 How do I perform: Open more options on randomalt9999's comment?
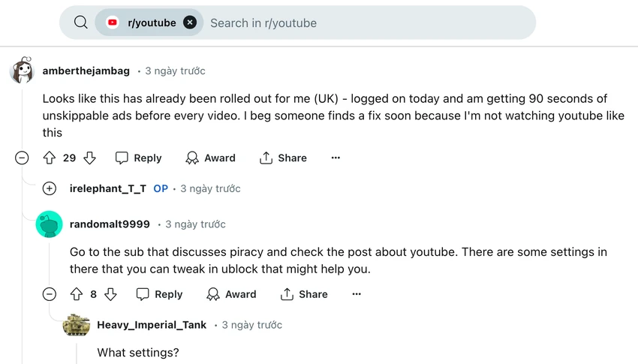[x=357, y=294]
